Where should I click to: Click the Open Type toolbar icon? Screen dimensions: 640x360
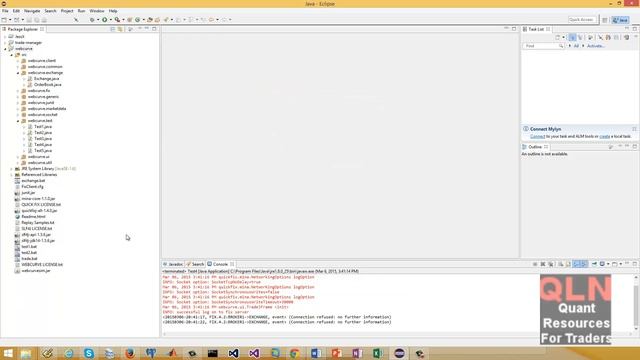(150, 20)
